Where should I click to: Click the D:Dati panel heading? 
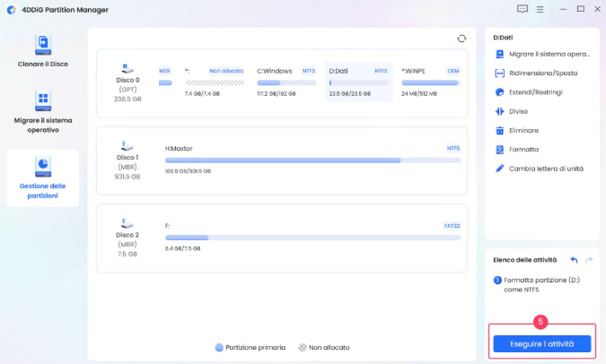[x=503, y=38]
